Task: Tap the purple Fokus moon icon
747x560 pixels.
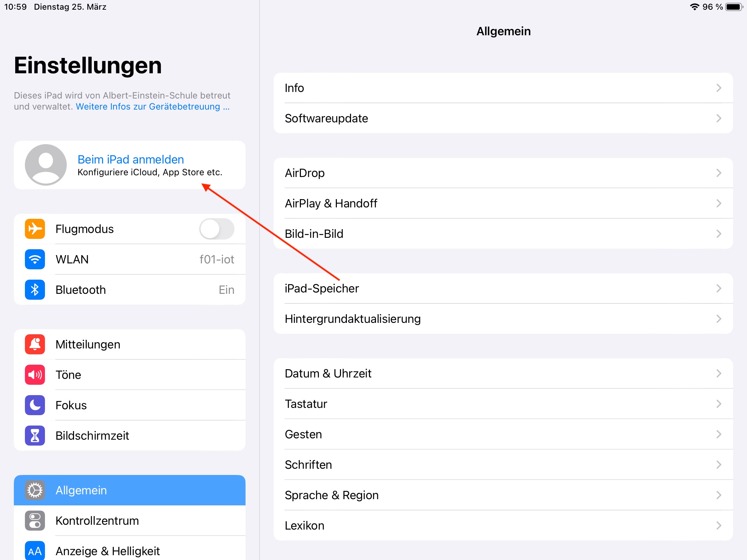Action: (x=35, y=405)
